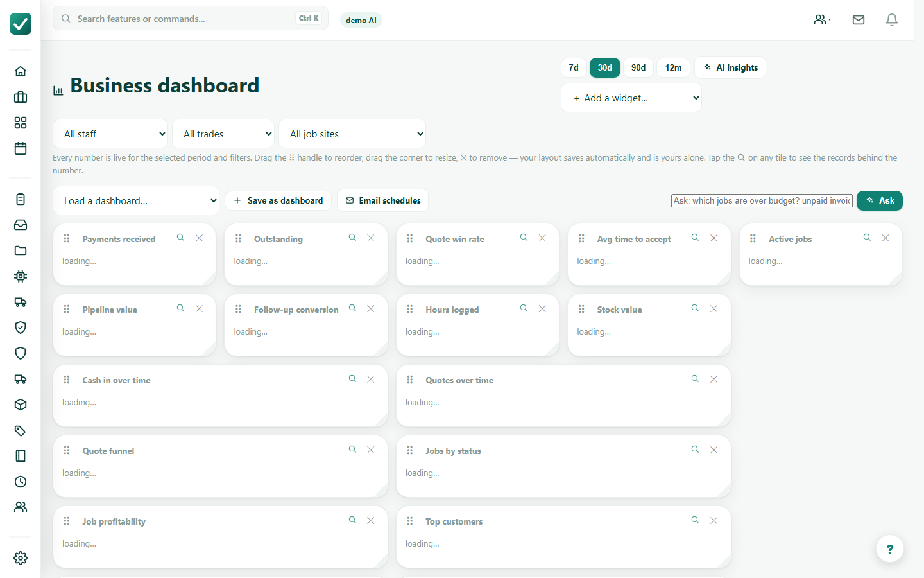The width and height of the screenshot is (924, 578).
Task: Focus the Ask question input field
Action: coord(762,200)
